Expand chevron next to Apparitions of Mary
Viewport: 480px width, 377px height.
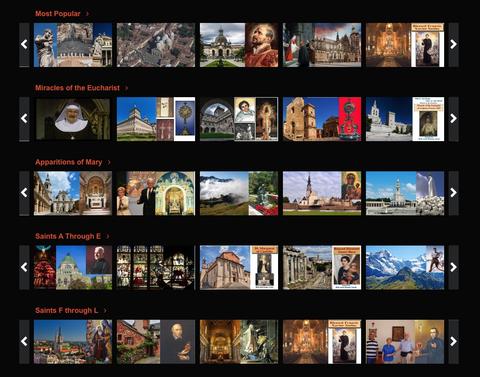click(x=109, y=162)
